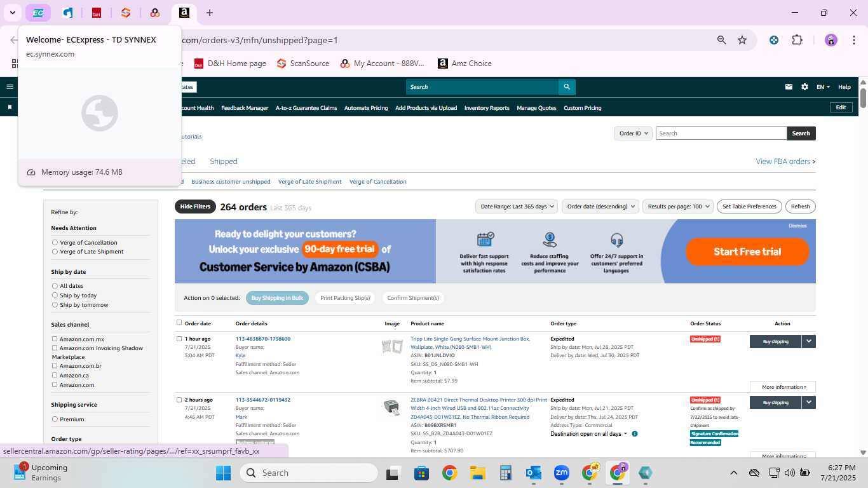Open the Chrome profile avatar
The height and width of the screenshot is (488, 868).
click(831, 40)
